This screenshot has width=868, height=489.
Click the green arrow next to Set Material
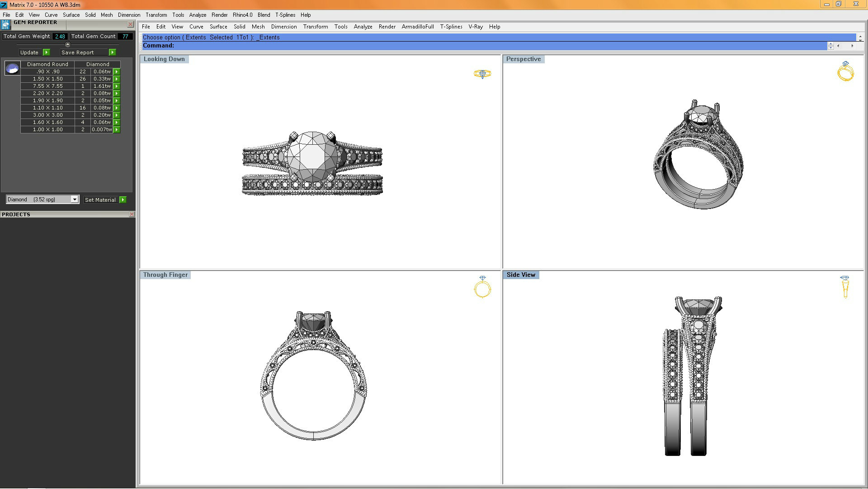[123, 200]
